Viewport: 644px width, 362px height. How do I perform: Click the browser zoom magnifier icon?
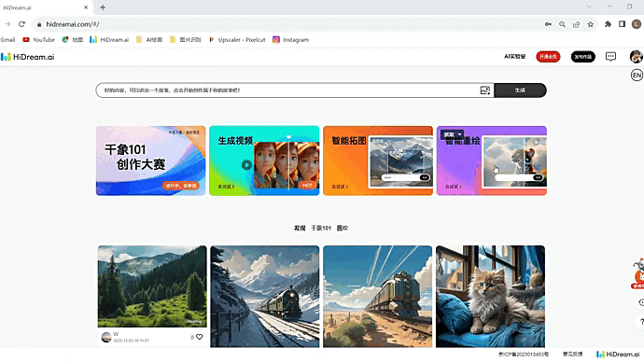(x=562, y=24)
